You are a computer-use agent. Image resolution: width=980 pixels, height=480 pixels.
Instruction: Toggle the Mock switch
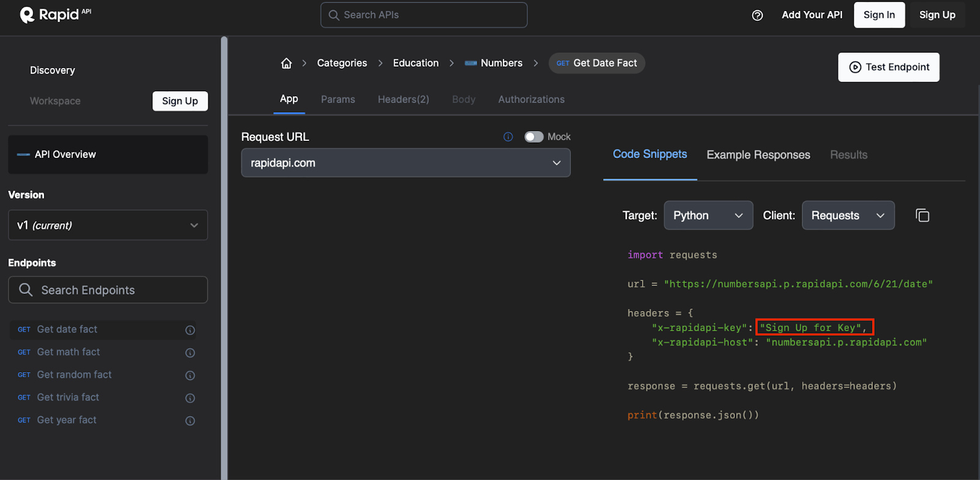coord(533,137)
